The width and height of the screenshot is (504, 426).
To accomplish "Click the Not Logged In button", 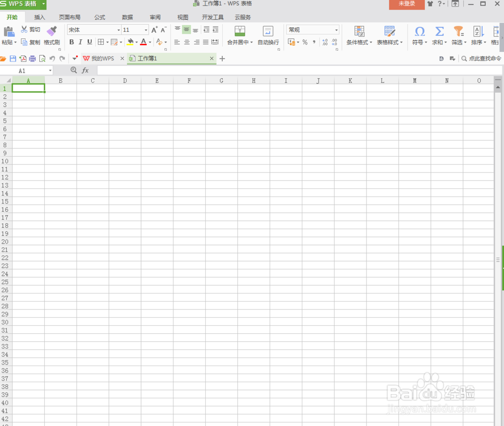I will tap(407, 4).
